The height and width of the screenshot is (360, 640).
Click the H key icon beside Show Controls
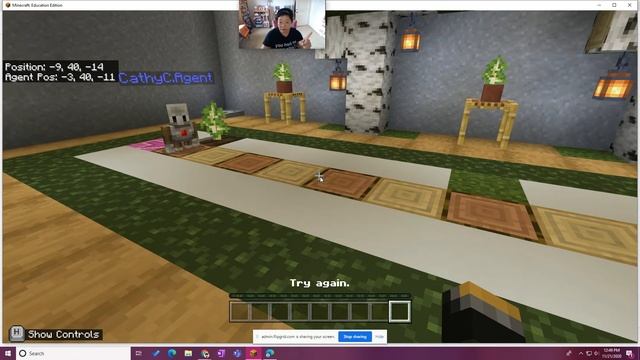(x=17, y=333)
